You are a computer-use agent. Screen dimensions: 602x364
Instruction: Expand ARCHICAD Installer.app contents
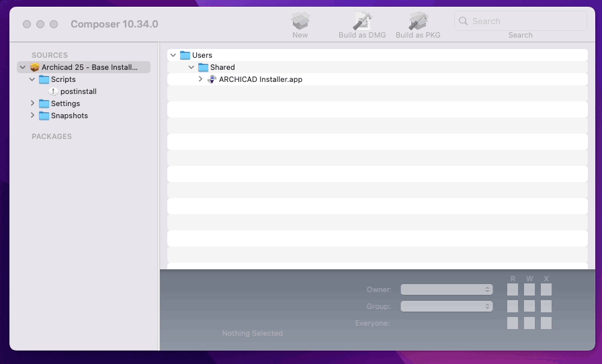(200, 79)
